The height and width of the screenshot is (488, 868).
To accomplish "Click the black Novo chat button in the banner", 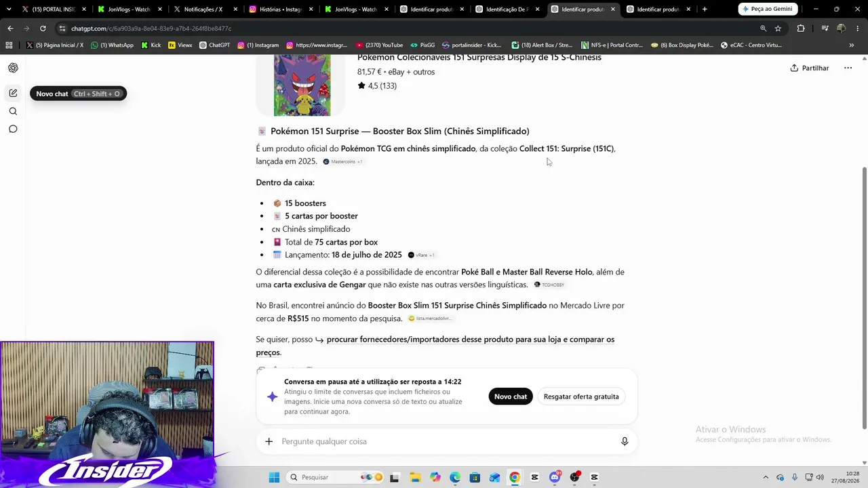I will (x=511, y=396).
